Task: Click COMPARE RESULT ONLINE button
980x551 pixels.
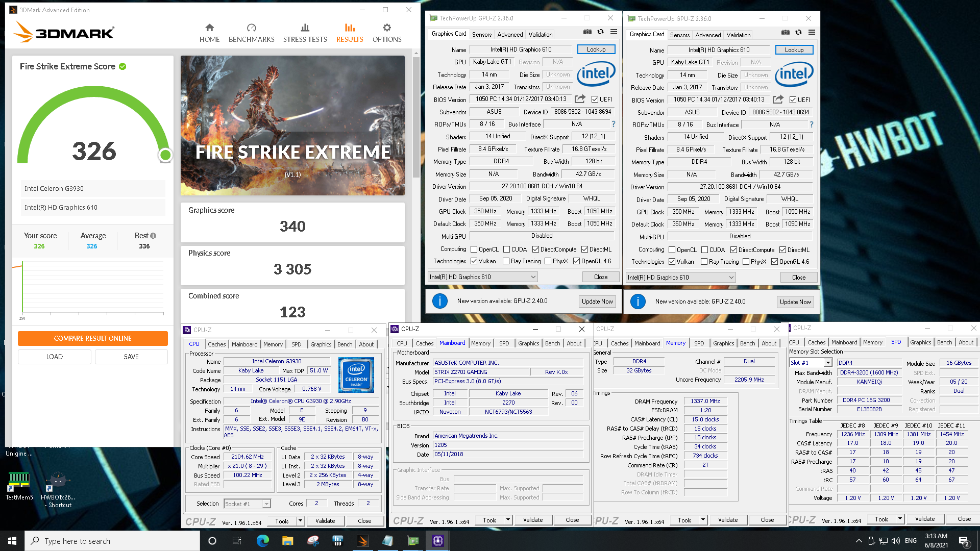Action: 93,338
